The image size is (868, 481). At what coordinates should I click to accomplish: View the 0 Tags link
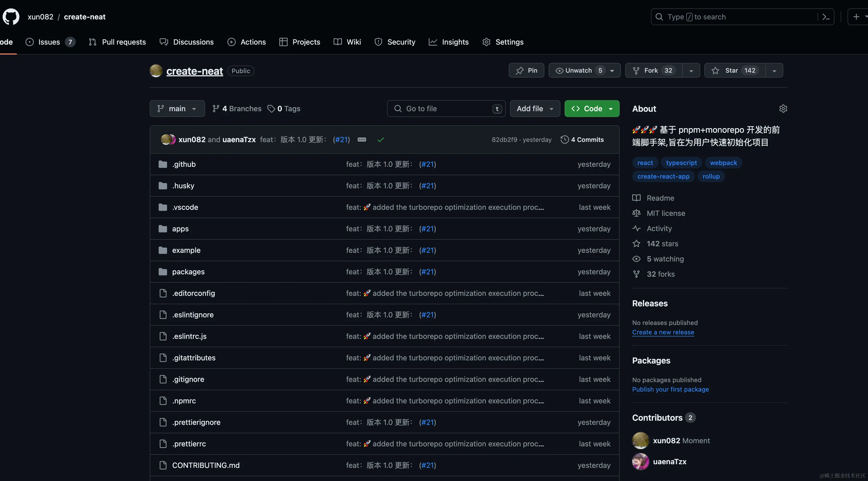point(284,108)
